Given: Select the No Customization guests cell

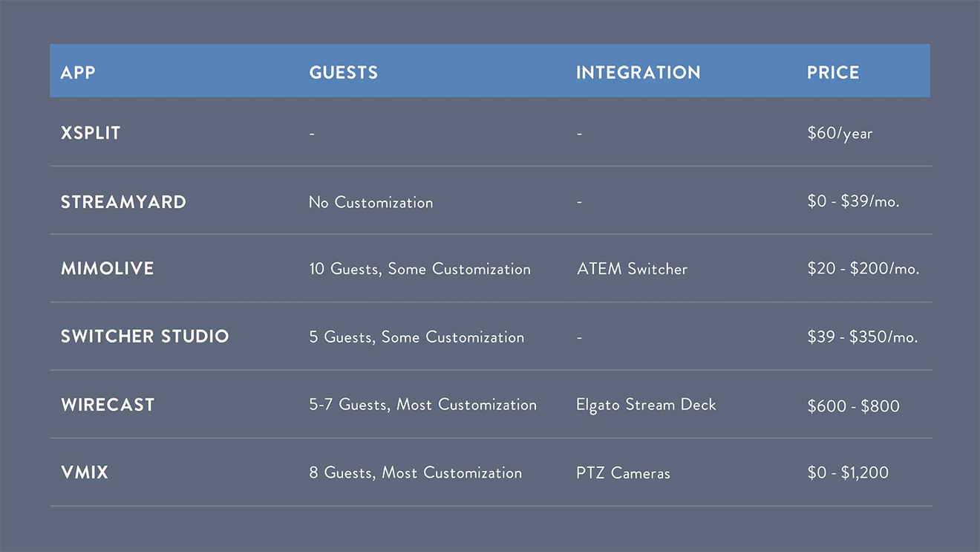Looking at the screenshot, I should click(x=370, y=202).
